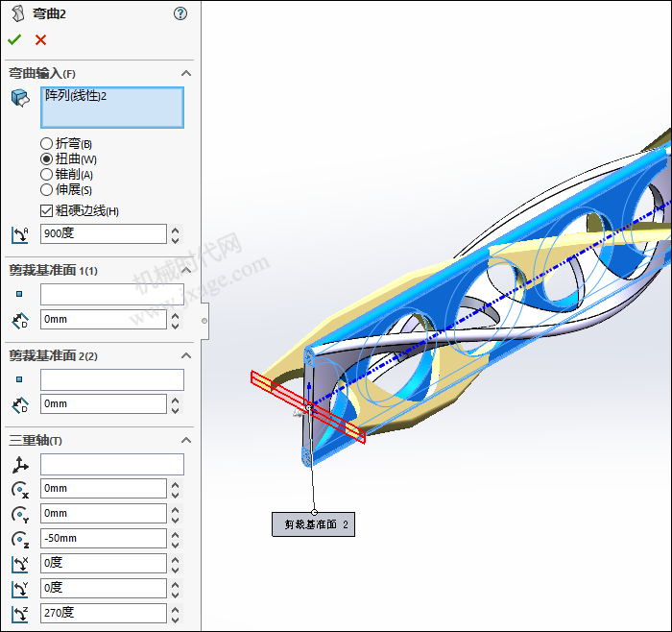Increase the -50mm Z origin value
The height and width of the screenshot is (632, 672).
click(x=175, y=535)
